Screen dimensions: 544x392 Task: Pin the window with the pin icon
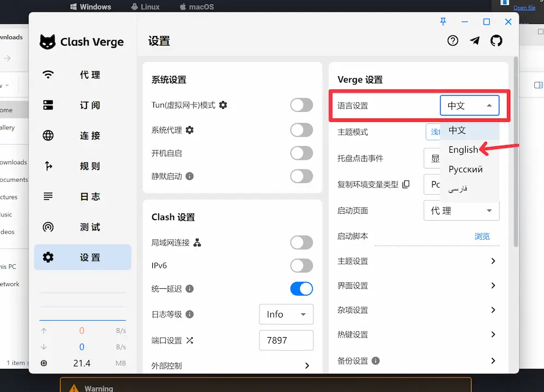tap(443, 22)
